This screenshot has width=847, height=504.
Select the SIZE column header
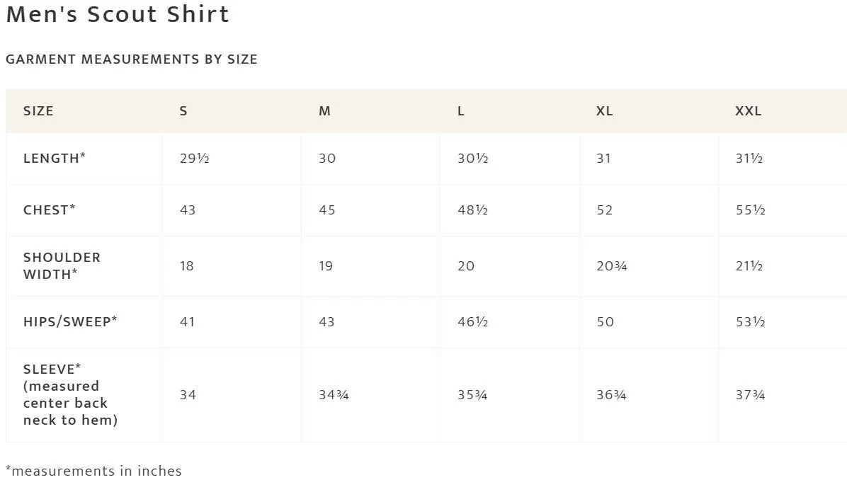tap(38, 110)
